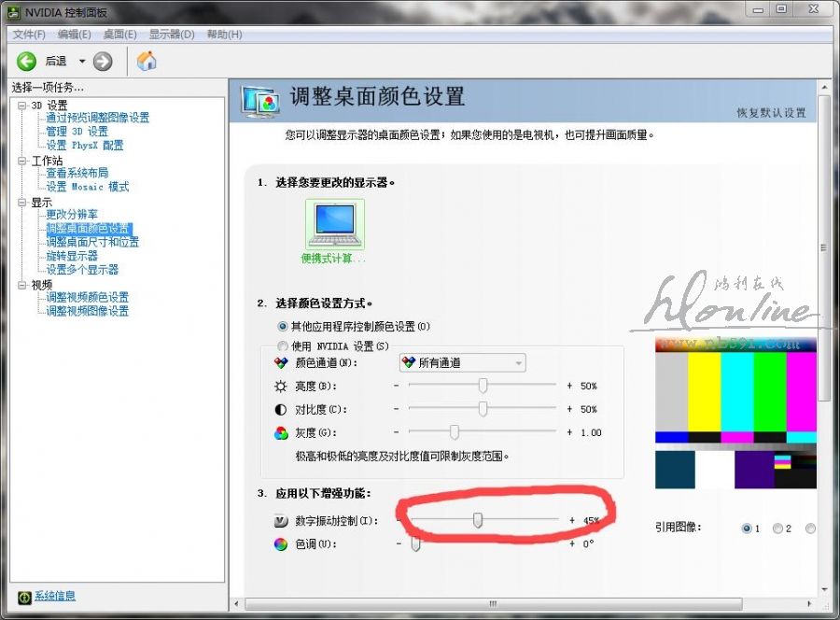
Task: Click the 系统信息 link
Action: 55,596
